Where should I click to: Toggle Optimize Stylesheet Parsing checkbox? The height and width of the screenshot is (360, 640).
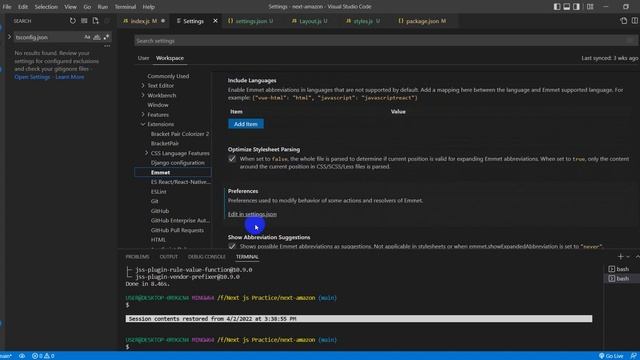point(232,159)
